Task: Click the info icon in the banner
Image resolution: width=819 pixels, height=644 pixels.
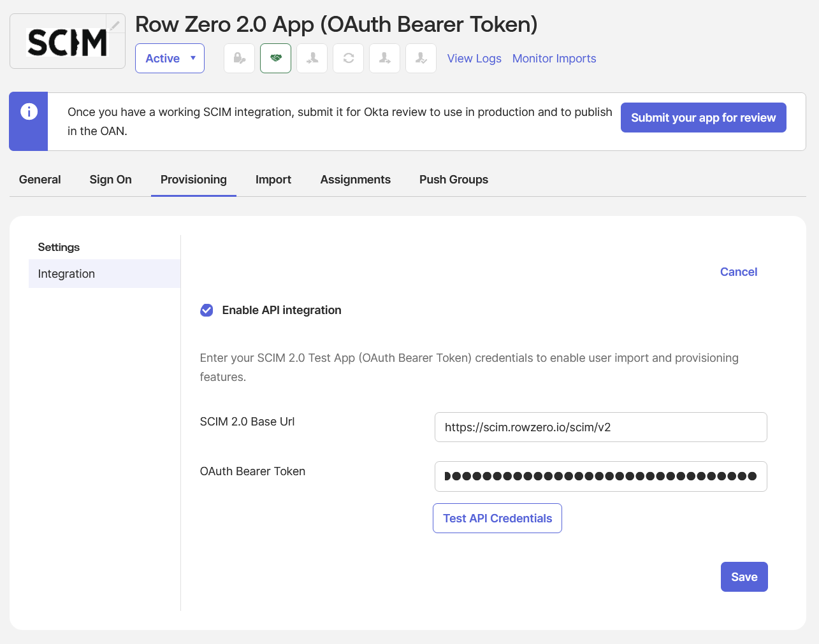Action: 29,112
